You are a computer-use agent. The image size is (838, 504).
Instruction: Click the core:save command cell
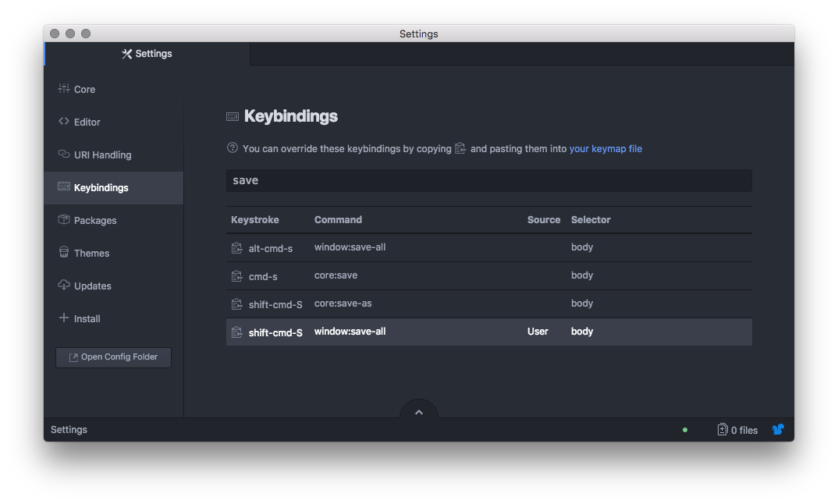(x=336, y=275)
